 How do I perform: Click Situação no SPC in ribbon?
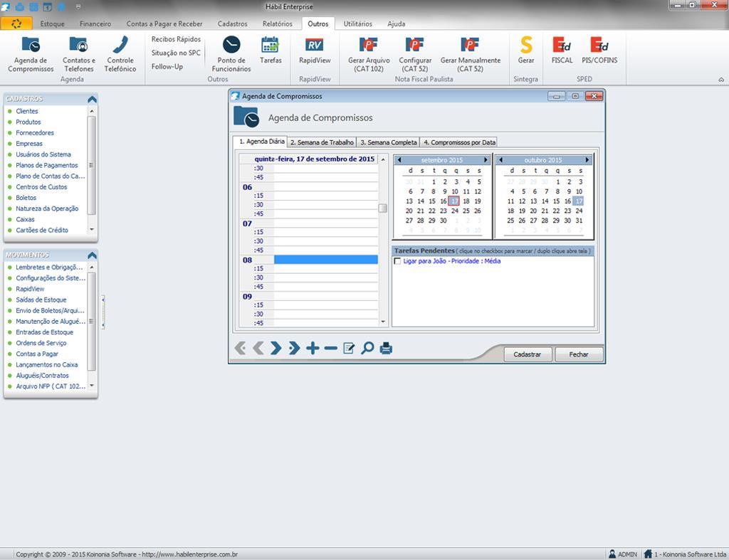point(176,53)
